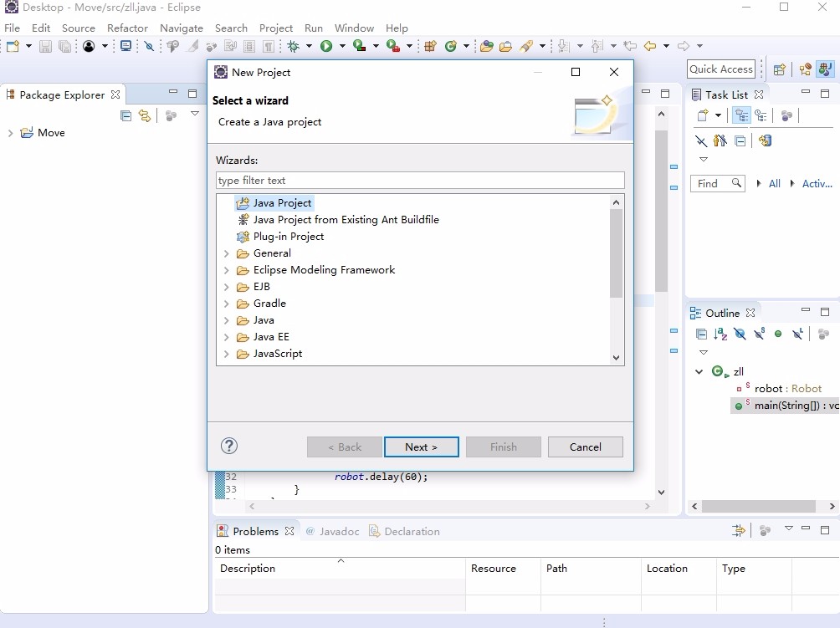
Task: Click the wizard list vertical scrollbar thumb
Action: click(616, 253)
